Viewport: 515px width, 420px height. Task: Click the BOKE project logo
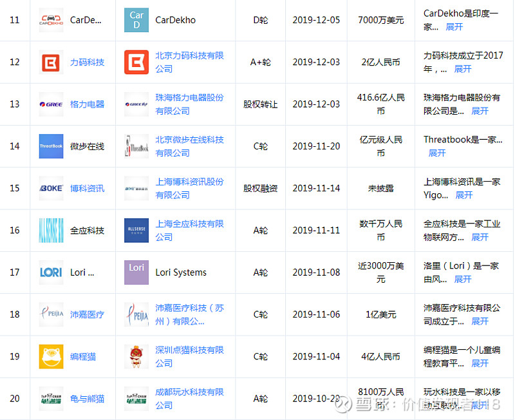pyautogui.click(x=51, y=188)
